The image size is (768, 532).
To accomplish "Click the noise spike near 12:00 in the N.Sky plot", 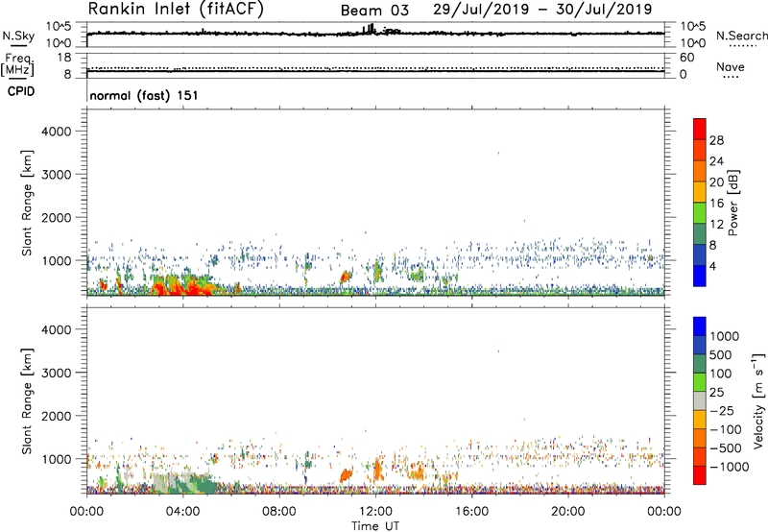I will tap(369, 29).
